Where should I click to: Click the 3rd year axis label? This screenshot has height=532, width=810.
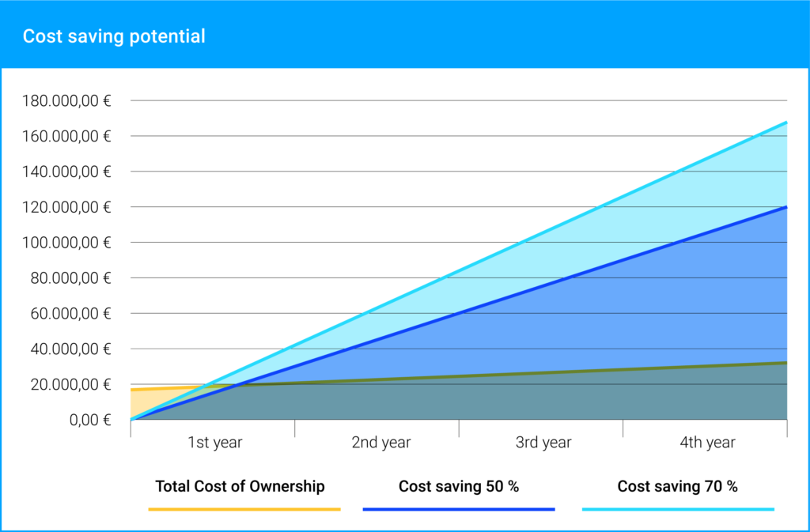point(543,442)
